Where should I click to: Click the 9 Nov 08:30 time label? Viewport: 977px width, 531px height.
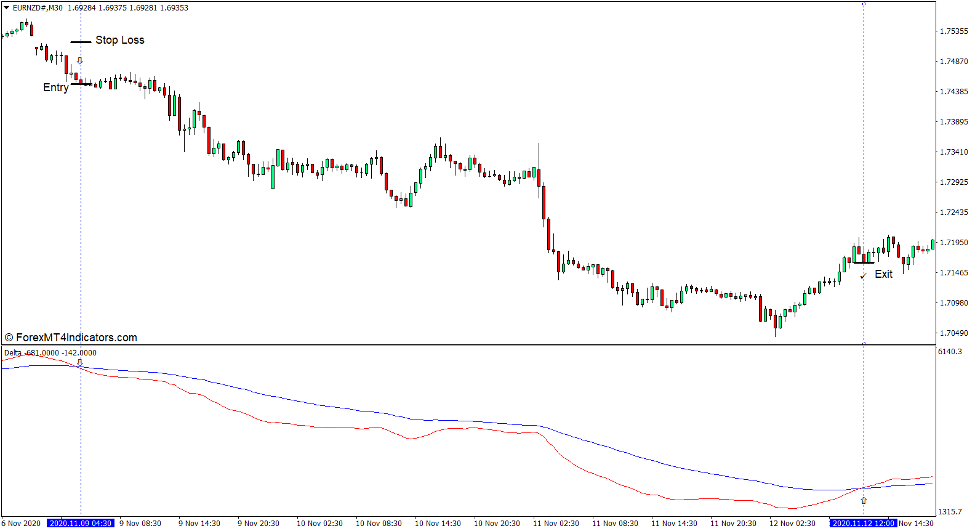click(x=140, y=523)
